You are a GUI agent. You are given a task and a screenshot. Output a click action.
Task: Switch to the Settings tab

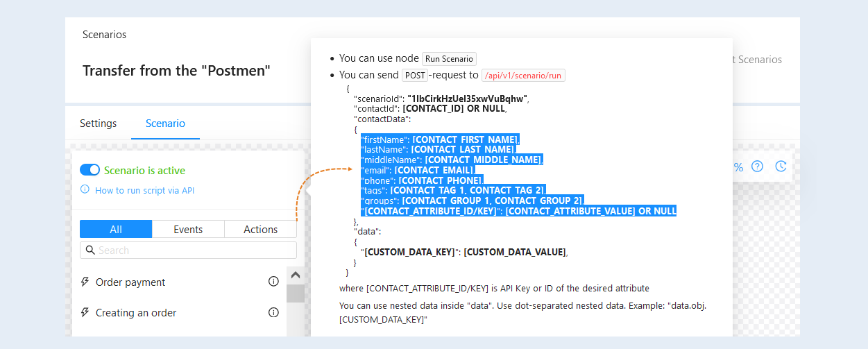coord(99,124)
